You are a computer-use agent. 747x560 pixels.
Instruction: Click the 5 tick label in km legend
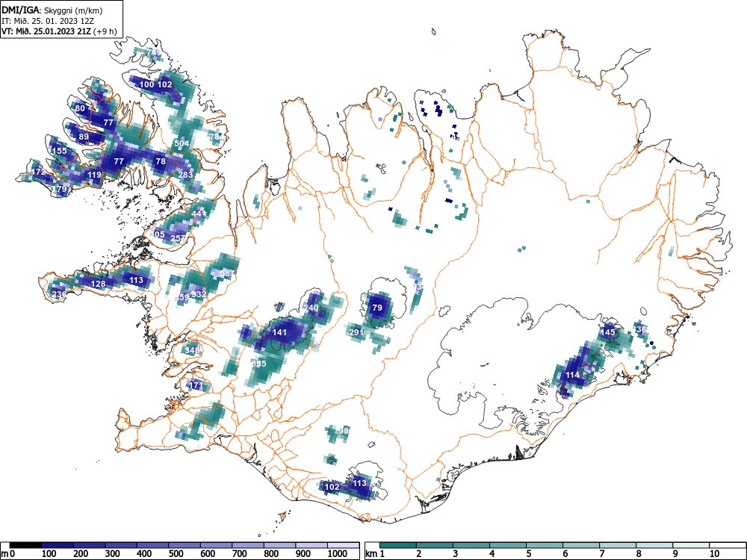click(x=529, y=554)
